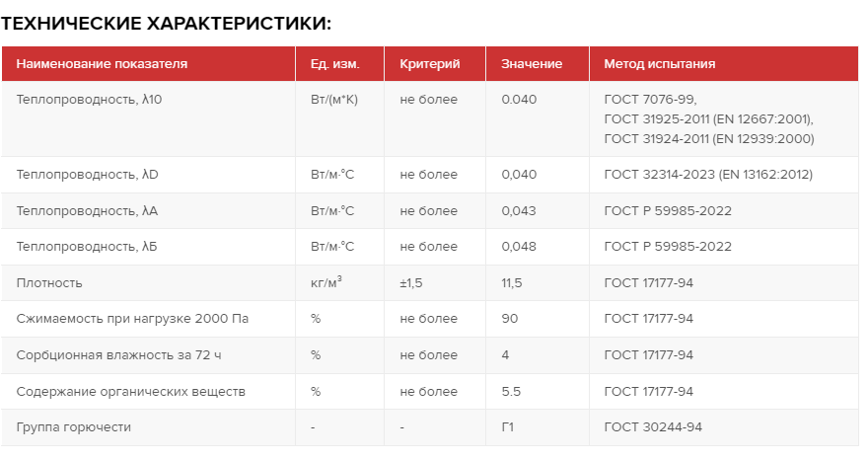Image resolution: width=868 pixels, height=459 pixels.
Task: Click the "Ед. изм." column header
Action: [334, 64]
